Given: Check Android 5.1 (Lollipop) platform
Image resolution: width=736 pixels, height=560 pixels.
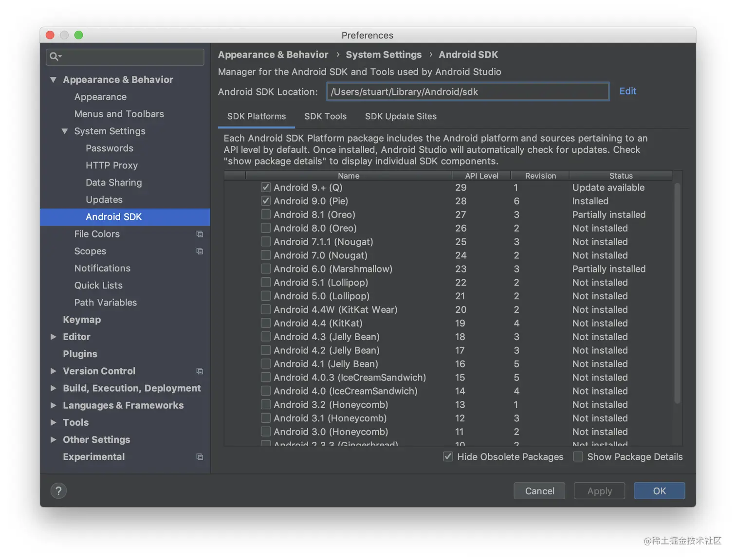Looking at the screenshot, I should (x=266, y=283).
